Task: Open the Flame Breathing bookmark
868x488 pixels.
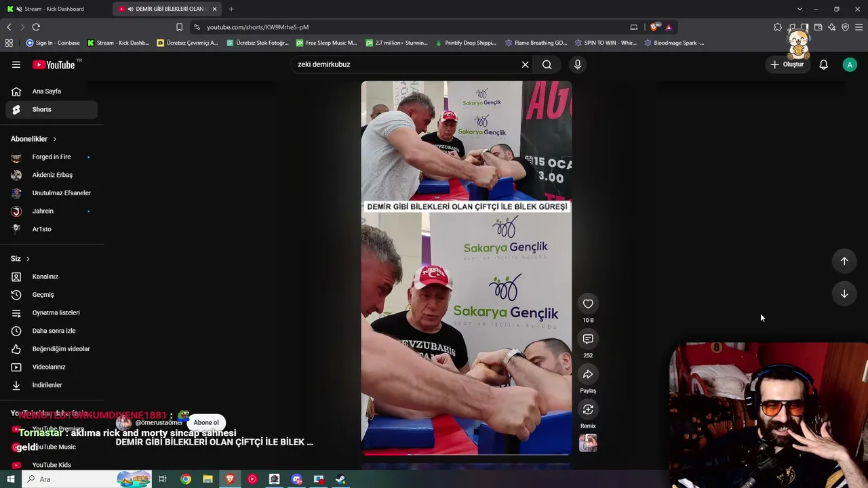Action: [536, 43]
